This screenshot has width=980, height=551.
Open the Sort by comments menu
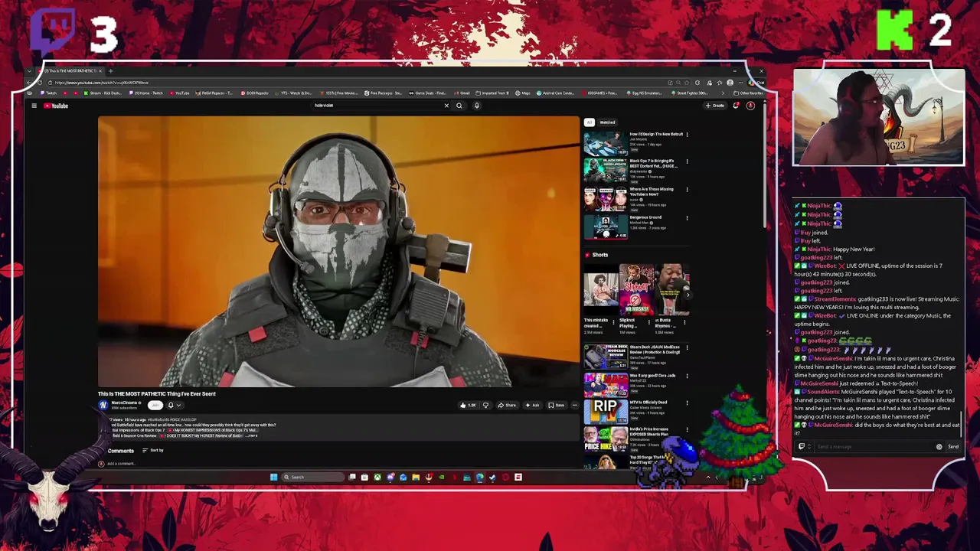[153, 451]
